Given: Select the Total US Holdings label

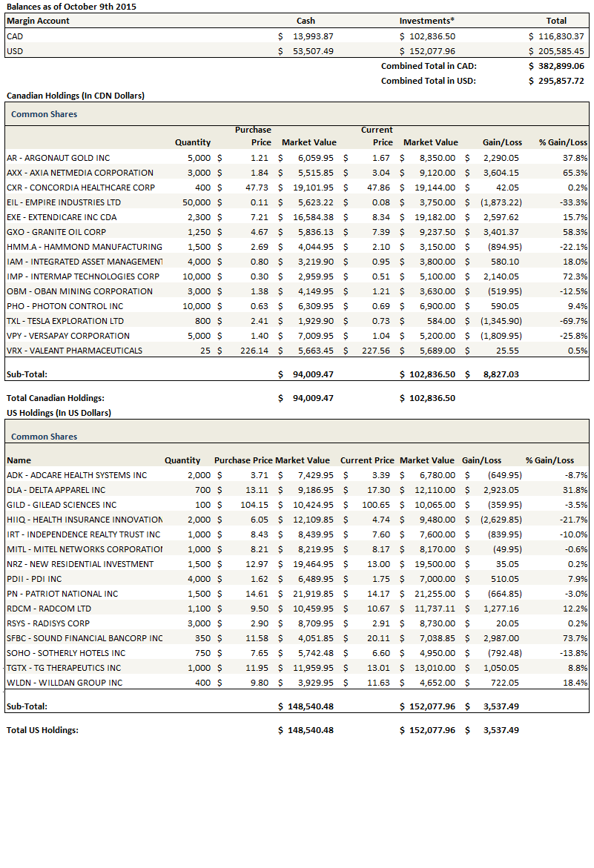Looking at the screenshot, I should (42, 730).
